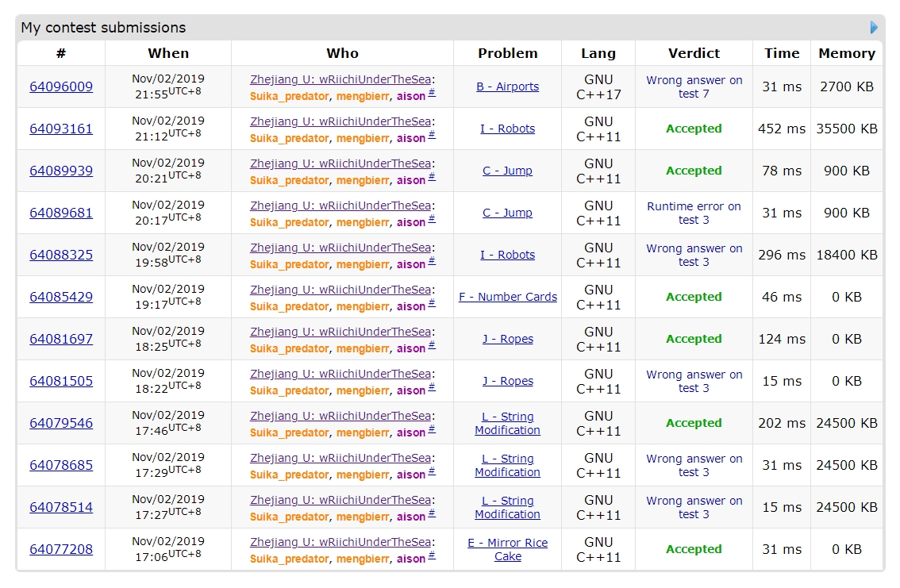Open J - Ropes in submission 64081697's row
The height and width of the screenshot is (588, 900).
pyautogui.click(x=507, y=339)
